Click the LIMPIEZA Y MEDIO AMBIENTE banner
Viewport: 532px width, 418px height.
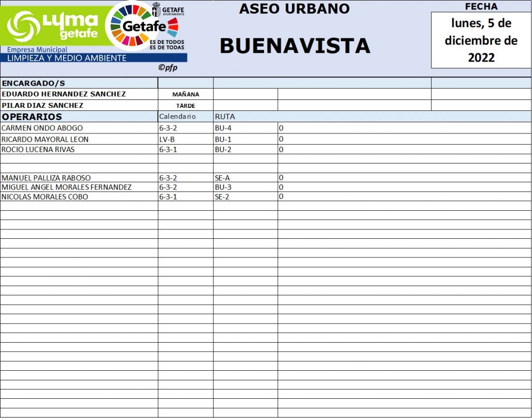(66, 58)
